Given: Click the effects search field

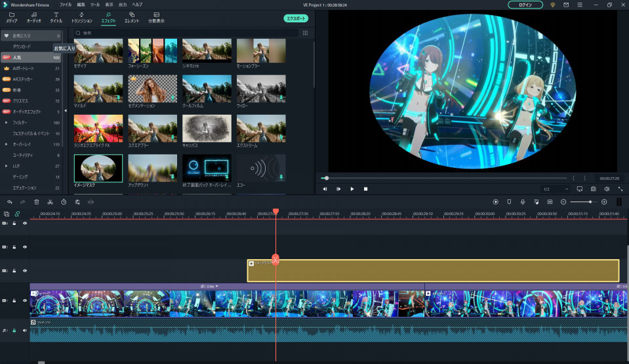Looking at the screenshot, I should (x=186, y=33).
